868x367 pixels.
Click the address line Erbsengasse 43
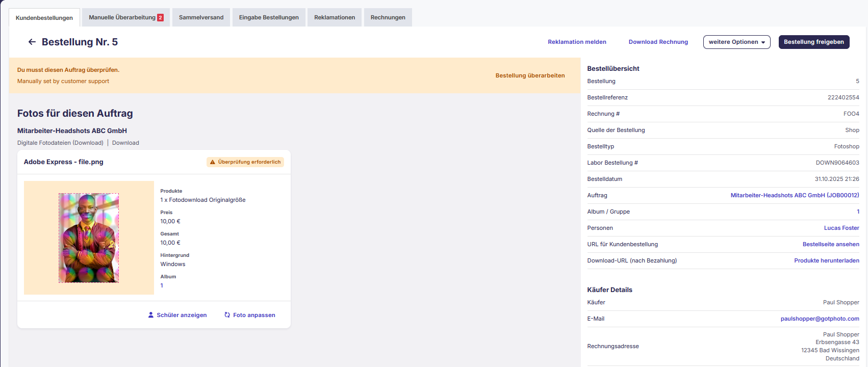pyautogui.click(x=837, y=342)
